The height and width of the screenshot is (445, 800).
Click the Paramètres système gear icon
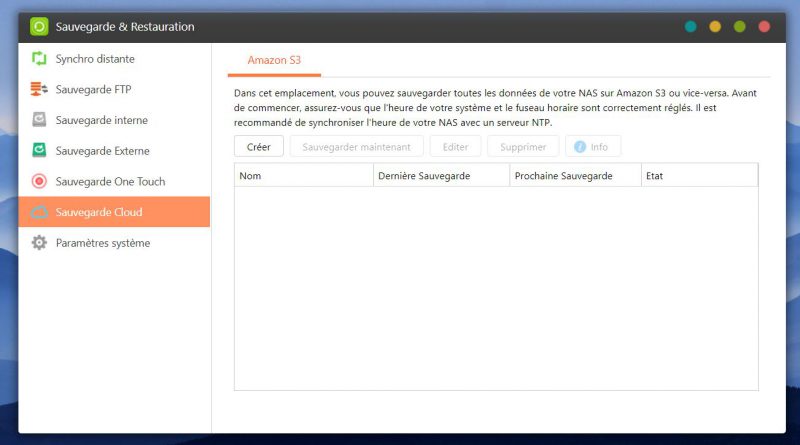(39, 242)
